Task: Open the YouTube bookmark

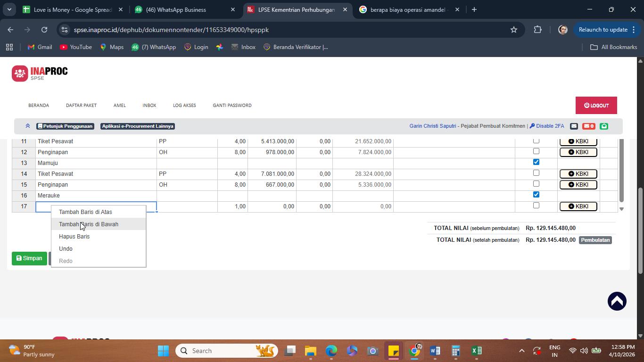Action: (x=76, y=47)
